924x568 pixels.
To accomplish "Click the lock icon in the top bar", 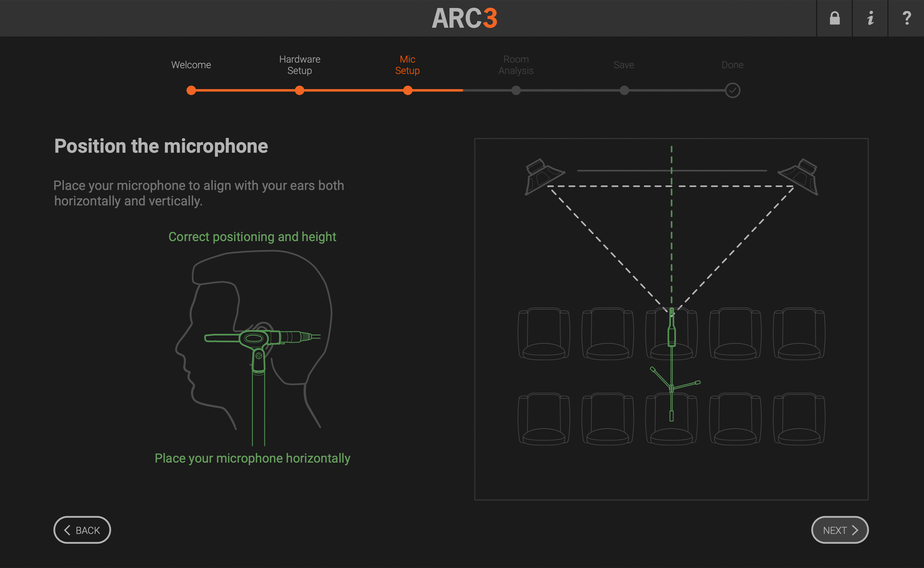I will 834,18.
